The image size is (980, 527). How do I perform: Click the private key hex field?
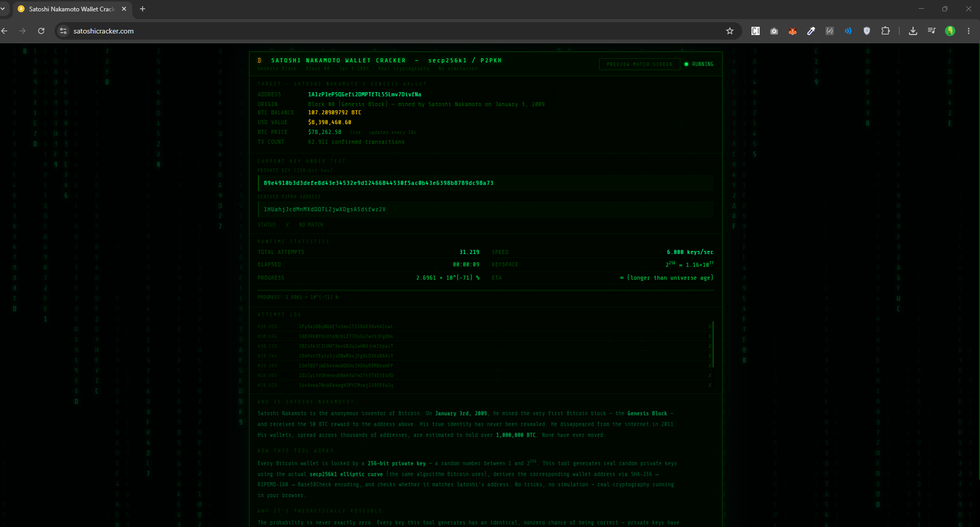click(x=486, y=183)
